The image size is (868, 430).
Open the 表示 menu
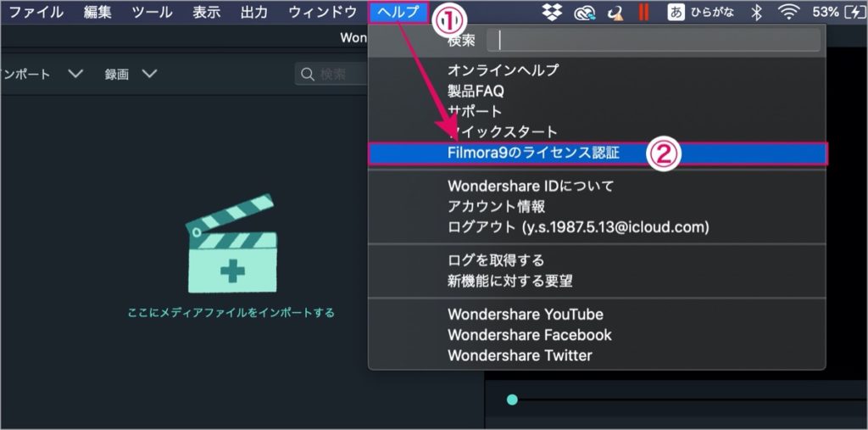(x=207, y=12)
